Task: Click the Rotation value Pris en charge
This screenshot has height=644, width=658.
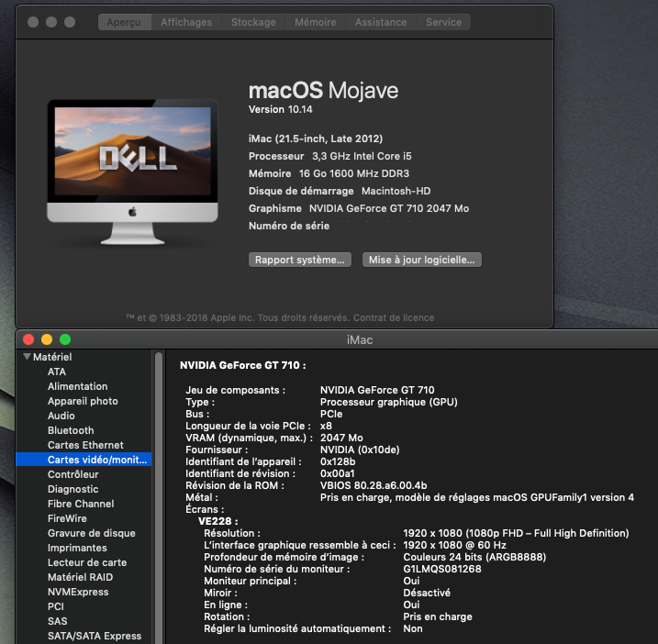Action: pos(438,616)
